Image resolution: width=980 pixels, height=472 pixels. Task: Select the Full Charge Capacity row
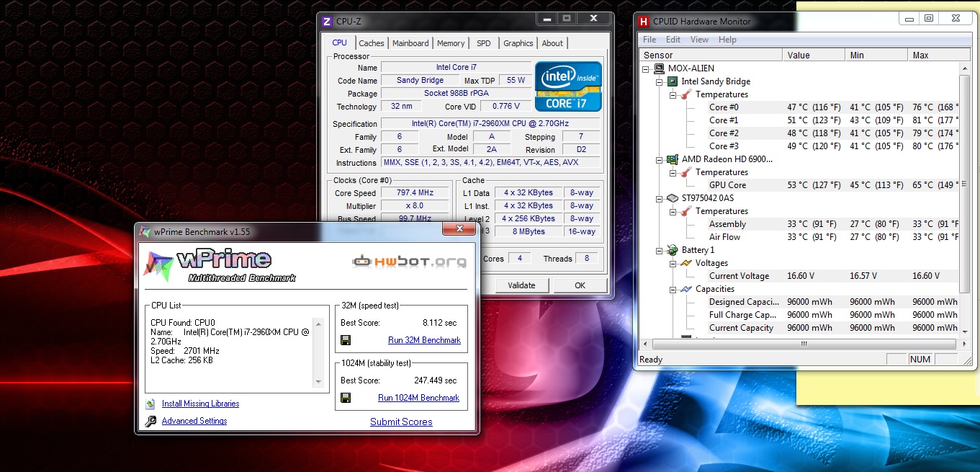(799, 315)
